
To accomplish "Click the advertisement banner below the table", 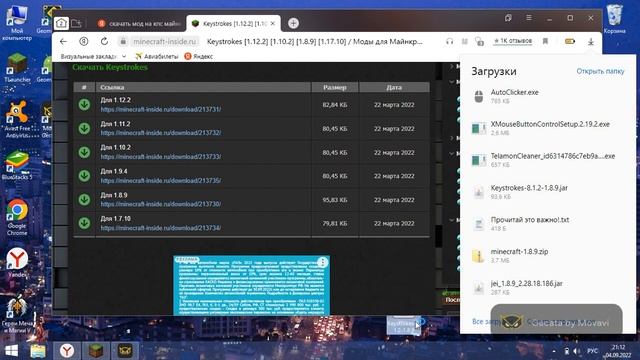I will [251, 285].
